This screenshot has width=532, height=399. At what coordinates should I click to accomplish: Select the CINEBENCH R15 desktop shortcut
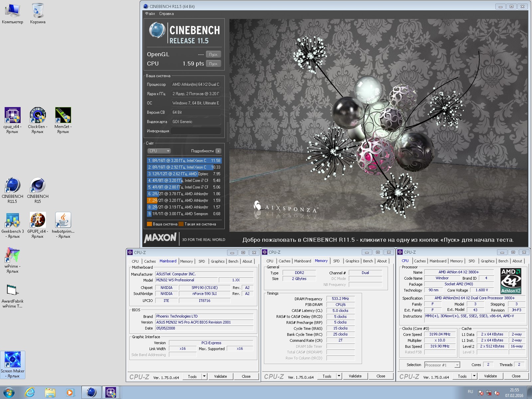point(38,190)
